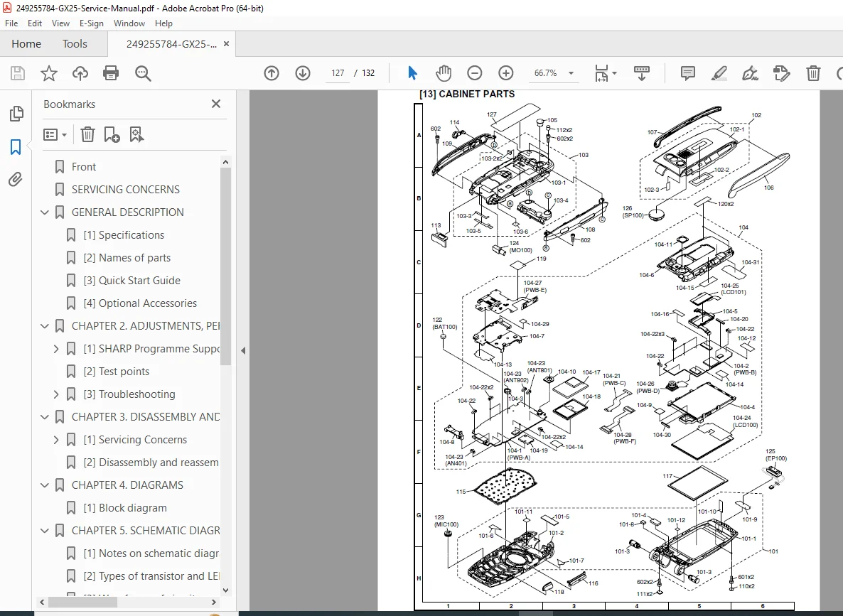The image size is (843, 616).
Task: Open [4] Optional Accessories bookmark
Action: click(140, 303)
